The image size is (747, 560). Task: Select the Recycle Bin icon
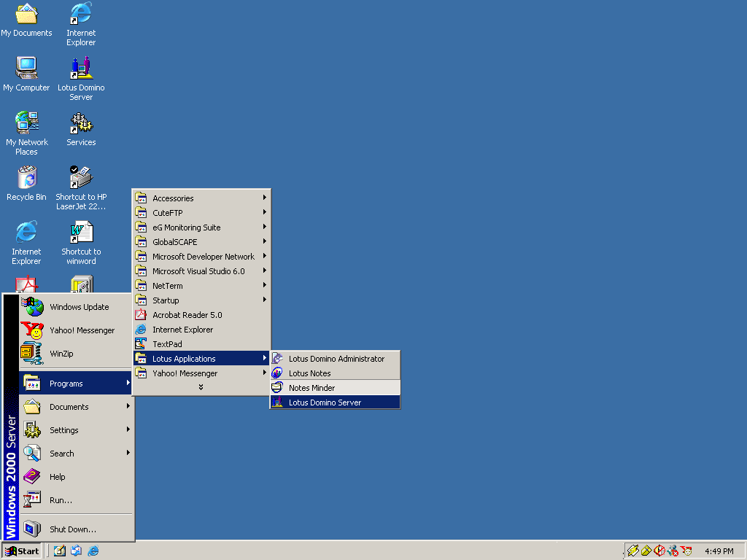(x=26, y=183)
